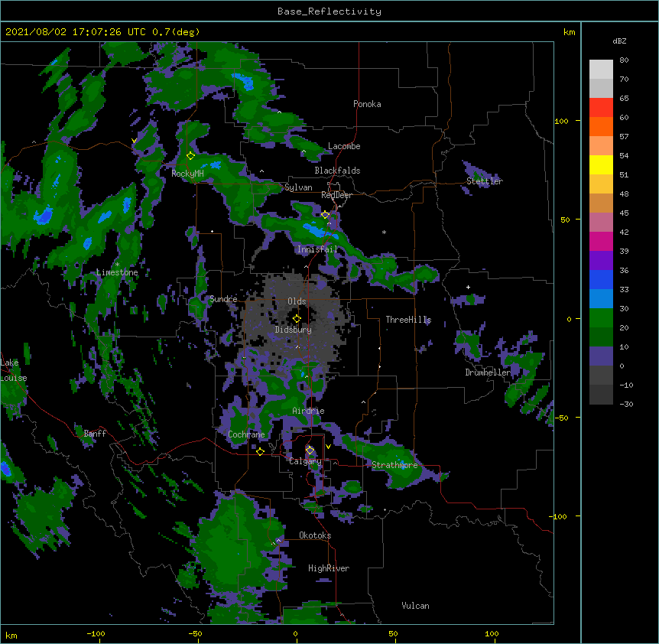
Task: Click the -30 value on dBZ legend
Action: coord(626,405)
